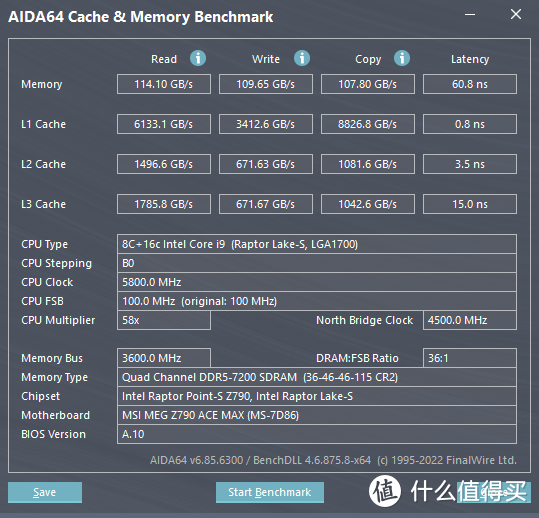Click the Copy info icon
Screen dimensions: 539x518
pos(402,58)
